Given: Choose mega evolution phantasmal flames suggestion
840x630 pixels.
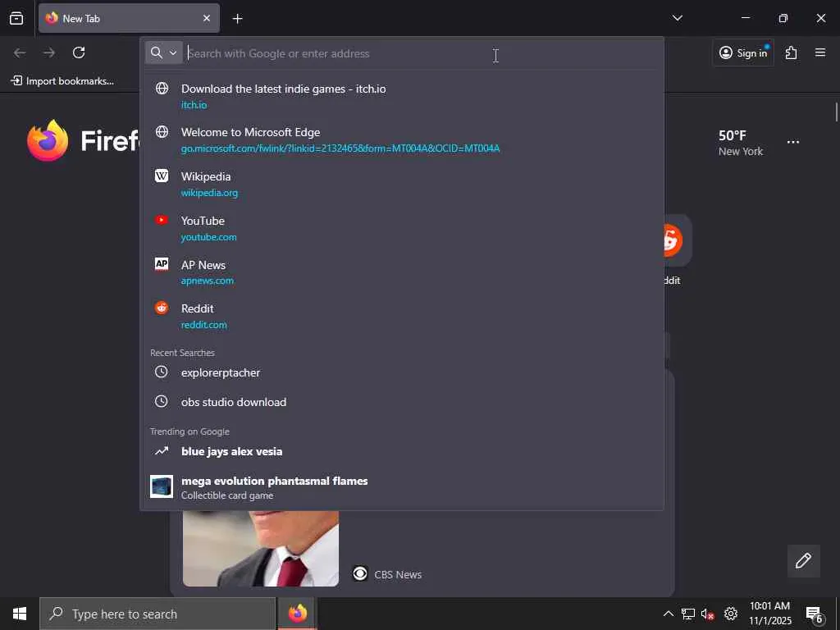Looking at the screenshot, I should coord(402,487).
